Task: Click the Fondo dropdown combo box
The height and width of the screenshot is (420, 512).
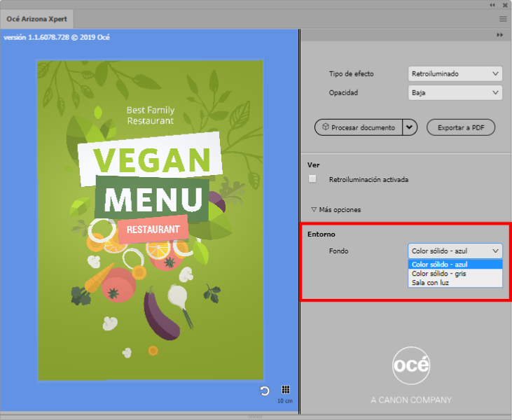Action: 455,251
